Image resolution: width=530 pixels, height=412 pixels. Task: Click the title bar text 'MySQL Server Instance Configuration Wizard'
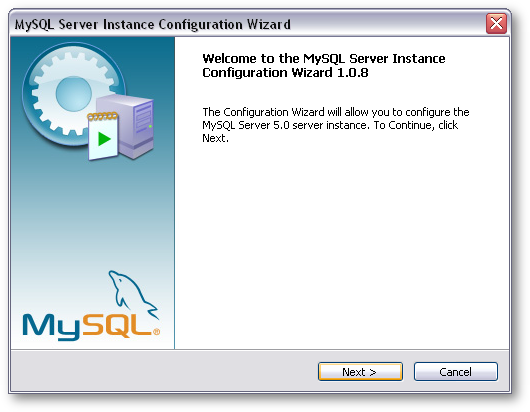(x=153, y=25)
